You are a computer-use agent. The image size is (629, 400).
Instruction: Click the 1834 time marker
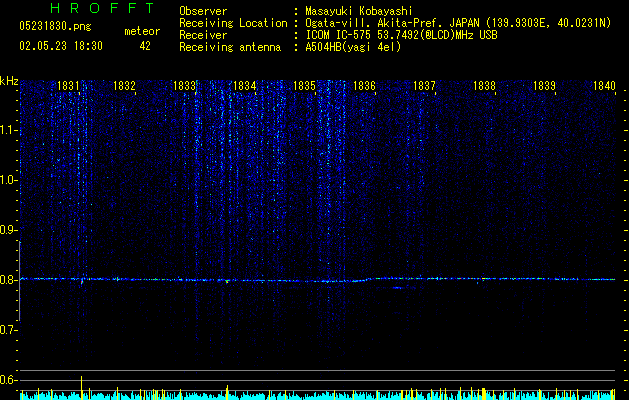(245, 86)
